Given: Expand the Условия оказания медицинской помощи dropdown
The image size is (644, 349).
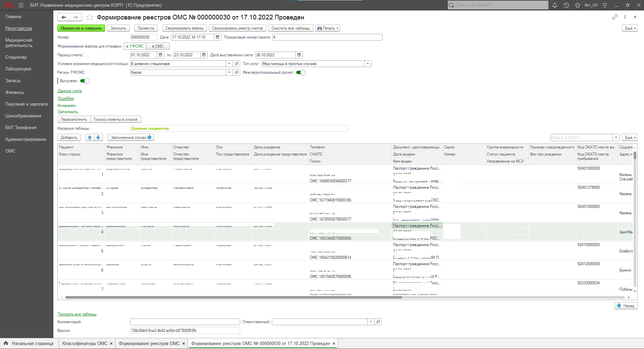Looking at the screenshot, I should coord(229,64).
